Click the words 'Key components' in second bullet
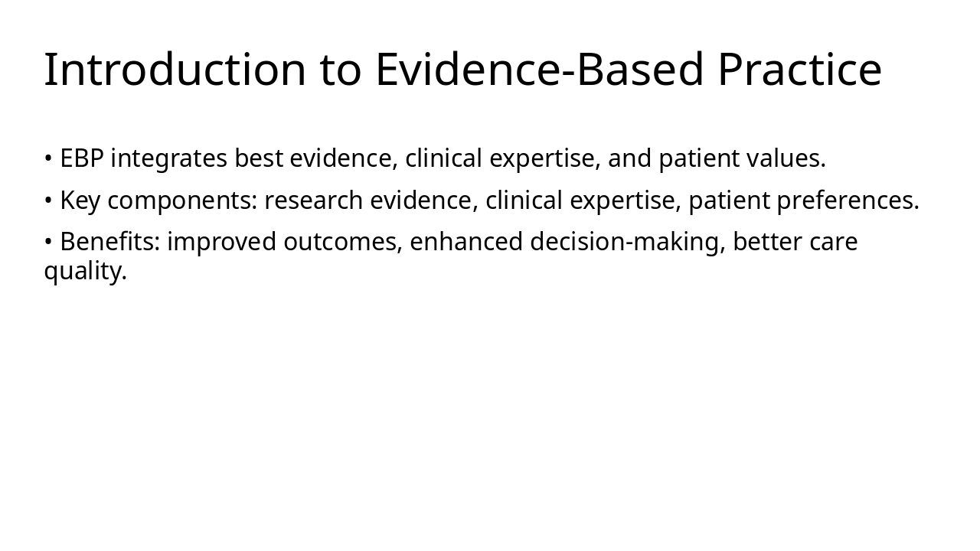Screen dimensions: 980x551 pos(158,201)
